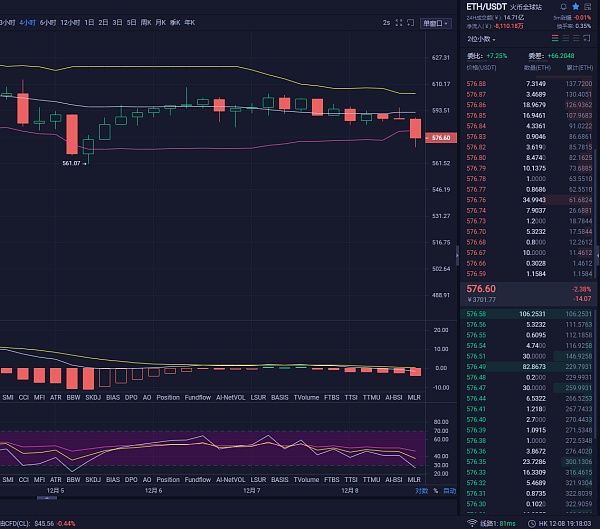The height and width of the screenshot is (529, 600).
Task: Click the clock icon in status bar
Action: pos(532,523)
